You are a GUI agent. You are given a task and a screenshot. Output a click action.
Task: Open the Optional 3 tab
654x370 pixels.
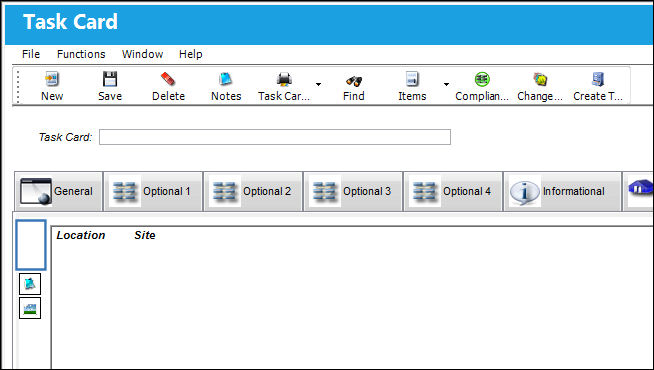(x=353, y=191)
